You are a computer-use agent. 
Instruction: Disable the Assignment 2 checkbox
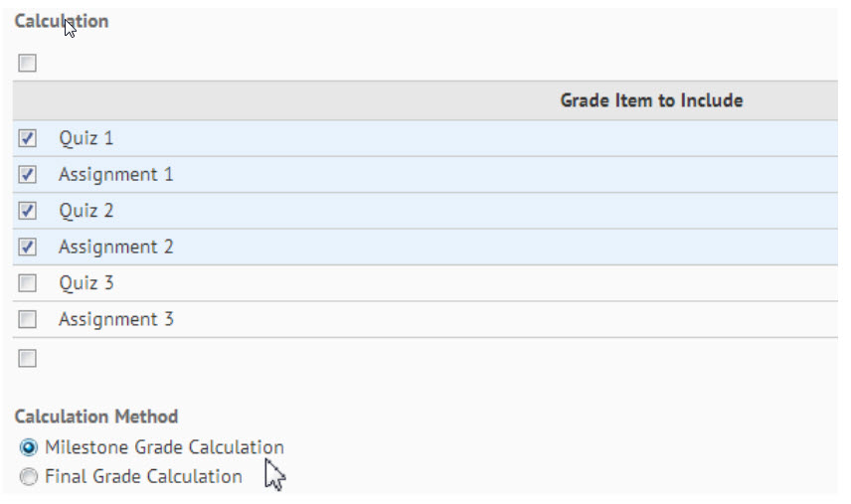pyautogui.click(x=28, y=247)
